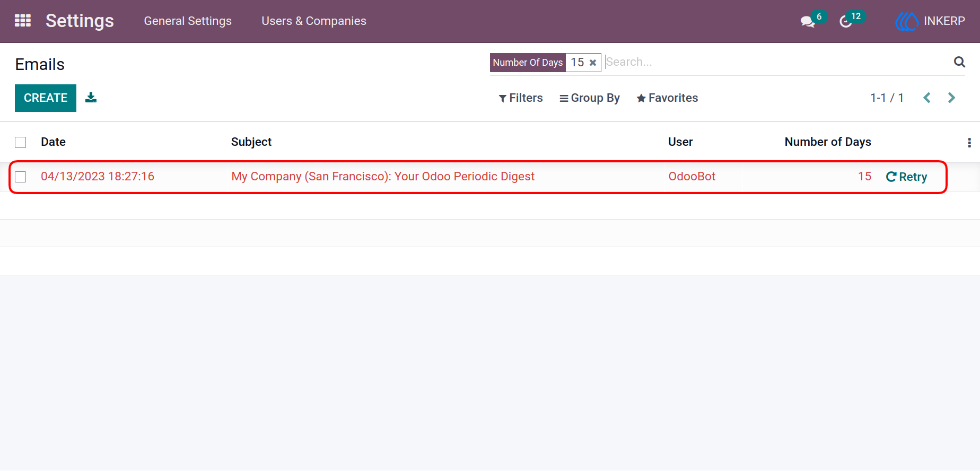Open the Favorites dropdown

(x=667, y=98)
